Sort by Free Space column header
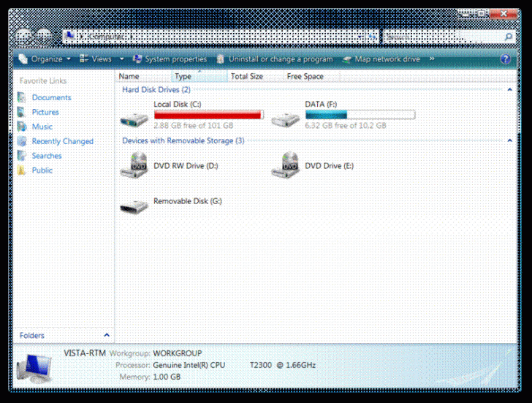532x403 pixels. point(312,76)
